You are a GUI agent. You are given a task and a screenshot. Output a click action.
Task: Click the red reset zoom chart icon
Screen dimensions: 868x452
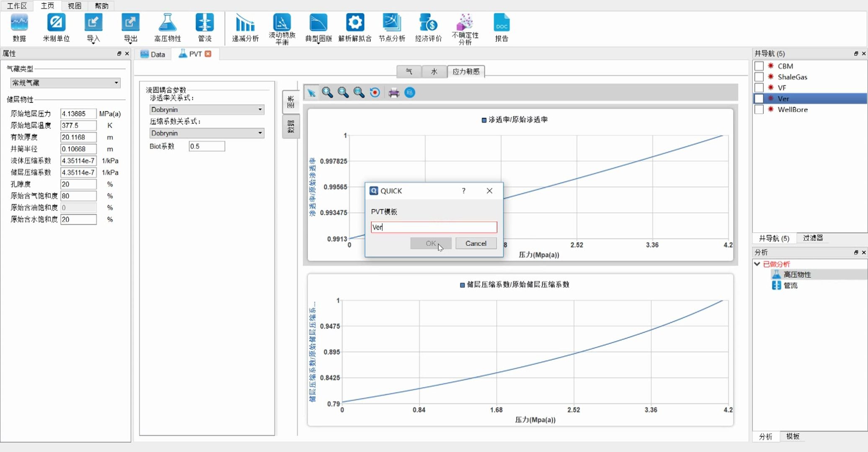point(375,93)
